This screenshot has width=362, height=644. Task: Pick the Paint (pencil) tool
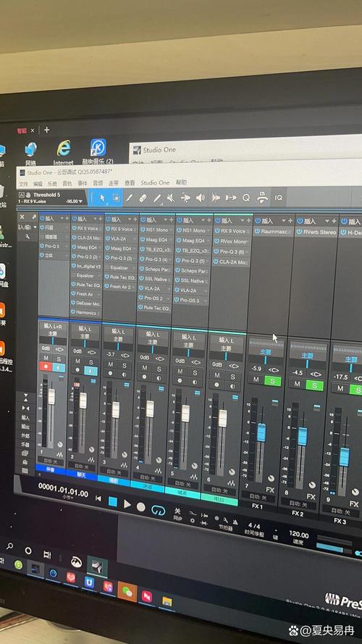[157, 198]
